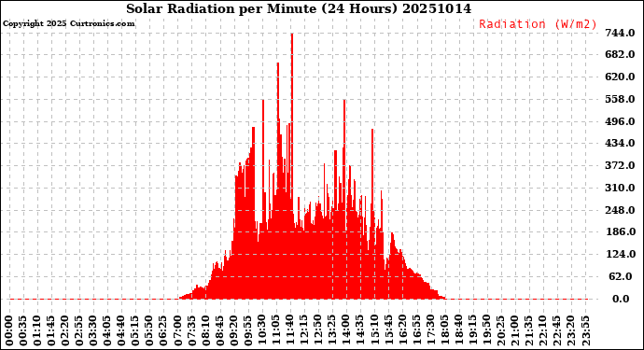Image resolution: width=644 pixels, height=350 pixels.
Task: Click the 08:10 time axis label
Action: pyautogui.click(x=206, y=330)
